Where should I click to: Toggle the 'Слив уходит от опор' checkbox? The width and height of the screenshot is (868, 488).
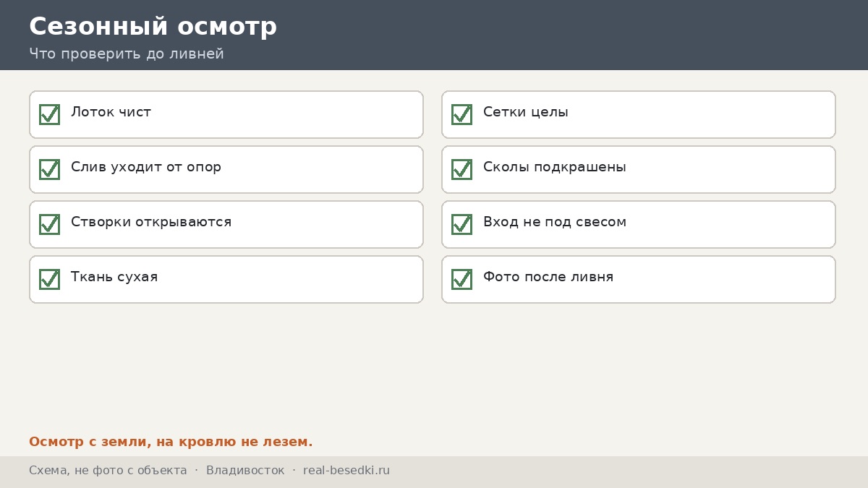click(49, 169)
